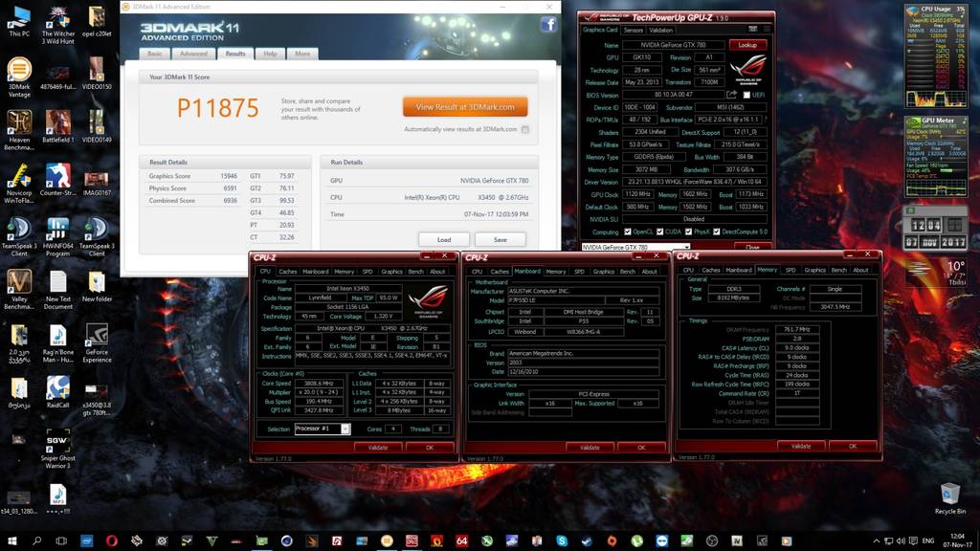Launch Sniper Ghost Warrior 3 shortcut
This screenshot has height=551, width=980.
57,449
